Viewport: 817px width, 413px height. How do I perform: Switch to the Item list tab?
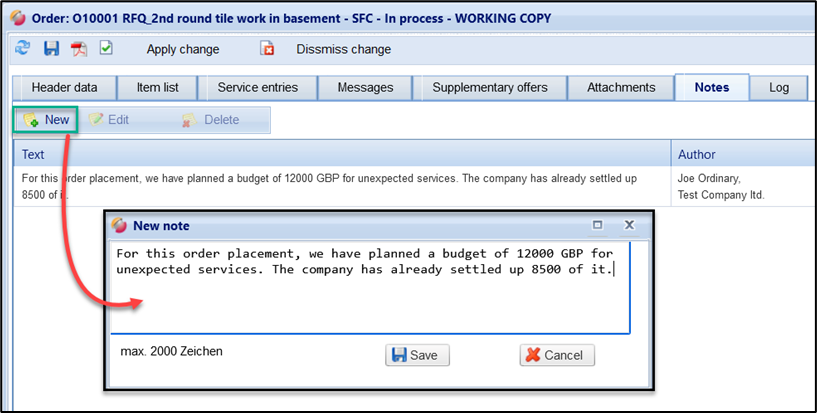(156, 87)
